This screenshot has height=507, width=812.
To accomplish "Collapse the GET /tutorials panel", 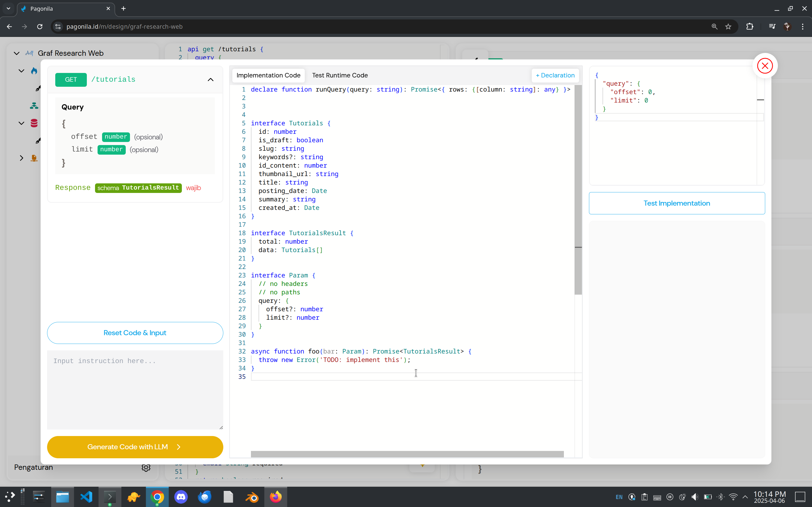I will [210, 79].
